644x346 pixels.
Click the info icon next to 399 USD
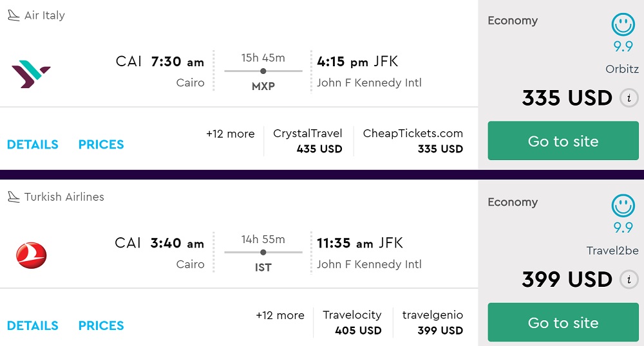[629, 280]
